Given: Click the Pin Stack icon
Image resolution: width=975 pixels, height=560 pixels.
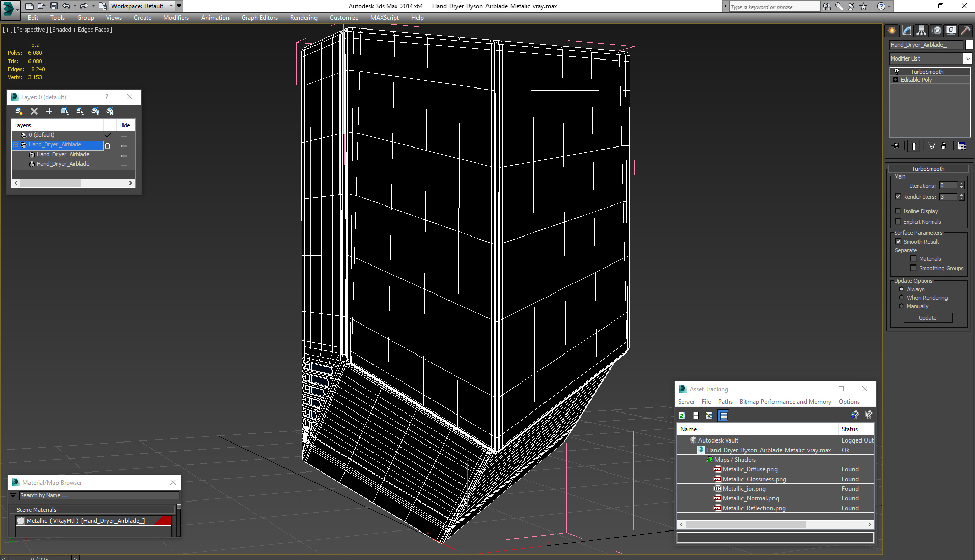Looking at the screenshot, I should (896, 146).
